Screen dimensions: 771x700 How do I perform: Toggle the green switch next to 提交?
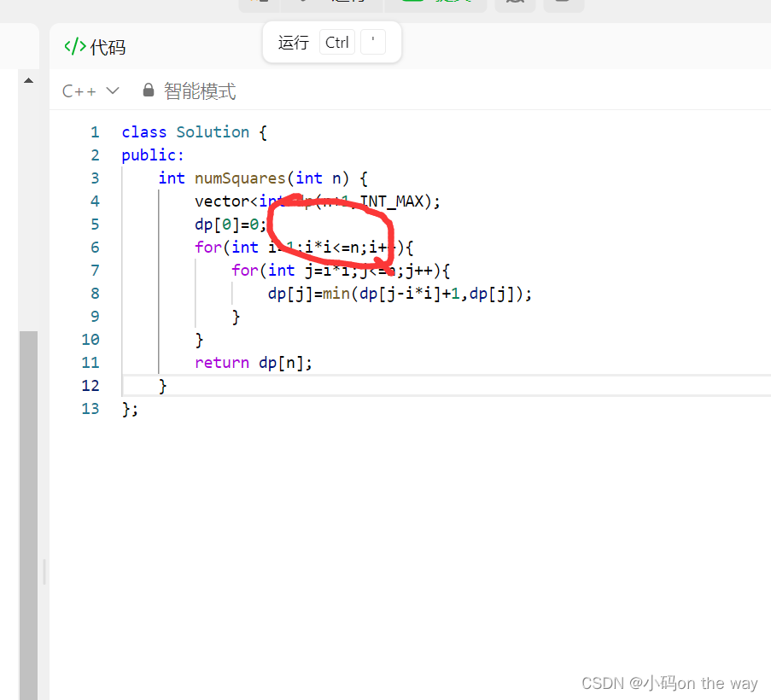tap(415, 5)
